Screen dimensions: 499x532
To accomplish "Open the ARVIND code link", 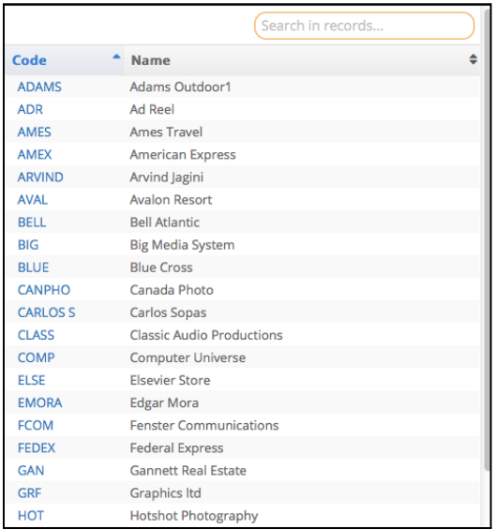I will pyautogui.click(x=40, y=177).
